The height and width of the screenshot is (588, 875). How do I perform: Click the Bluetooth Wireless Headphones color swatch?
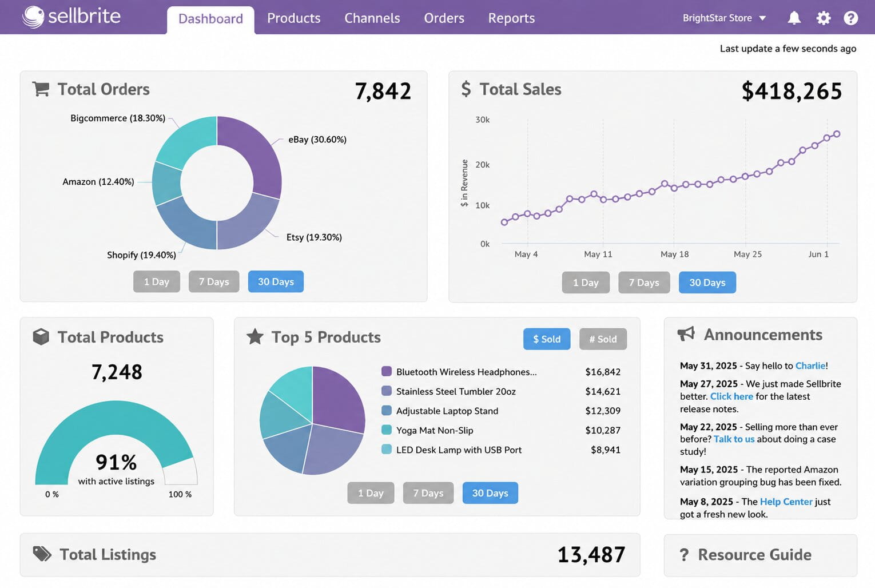387,371
